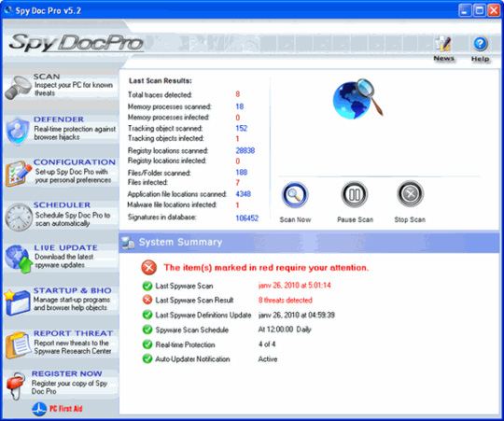Click the PC First Aid red text link
This screenshot has height=421, width=504.
pyautogui.click(x=66, y=409)
